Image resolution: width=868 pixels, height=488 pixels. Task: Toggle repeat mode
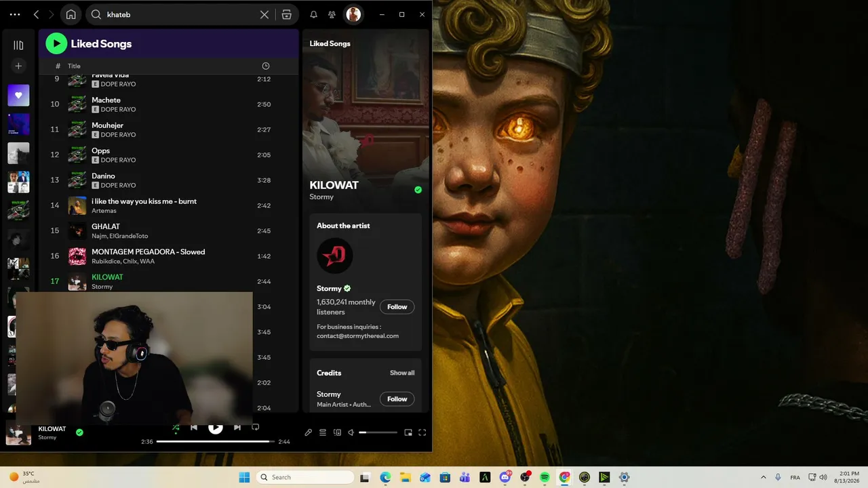click(256, 428)
